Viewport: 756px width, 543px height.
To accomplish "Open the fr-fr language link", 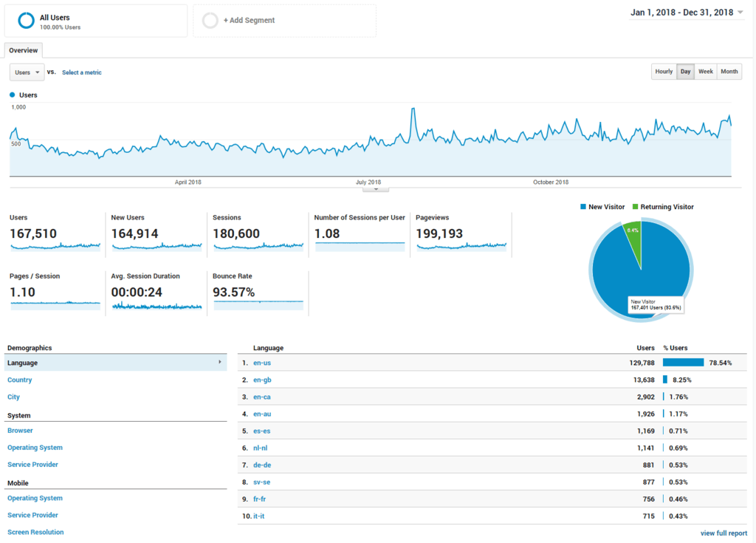I will (x=259, y=499).
